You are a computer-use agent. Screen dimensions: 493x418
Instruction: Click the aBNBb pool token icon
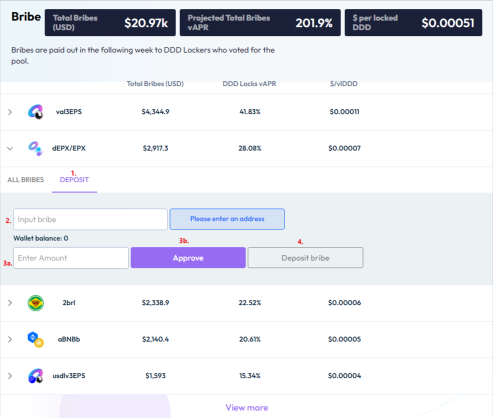click(36, 339)
